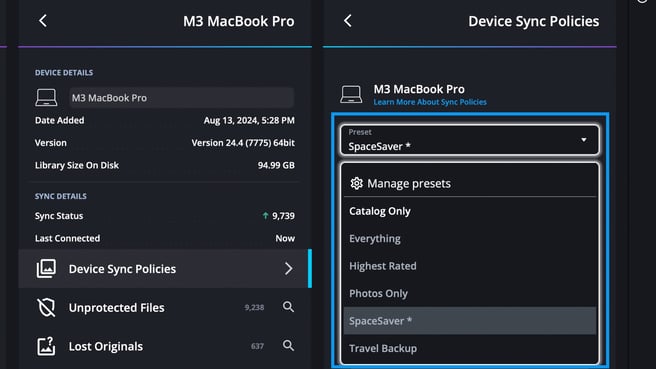This screenshot has height=369, width=656.
Task: Click the DEVICE DETAILS section heading
Action: [64, 73]
